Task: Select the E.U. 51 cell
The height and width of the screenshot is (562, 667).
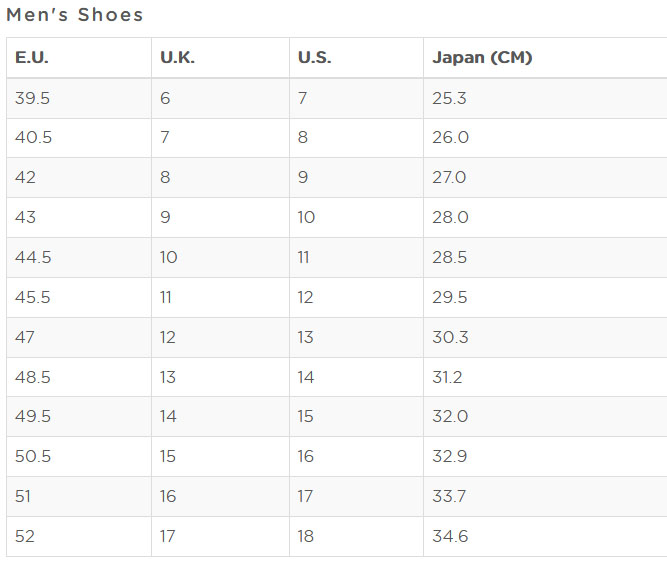Action: click(x=24, y=496)
